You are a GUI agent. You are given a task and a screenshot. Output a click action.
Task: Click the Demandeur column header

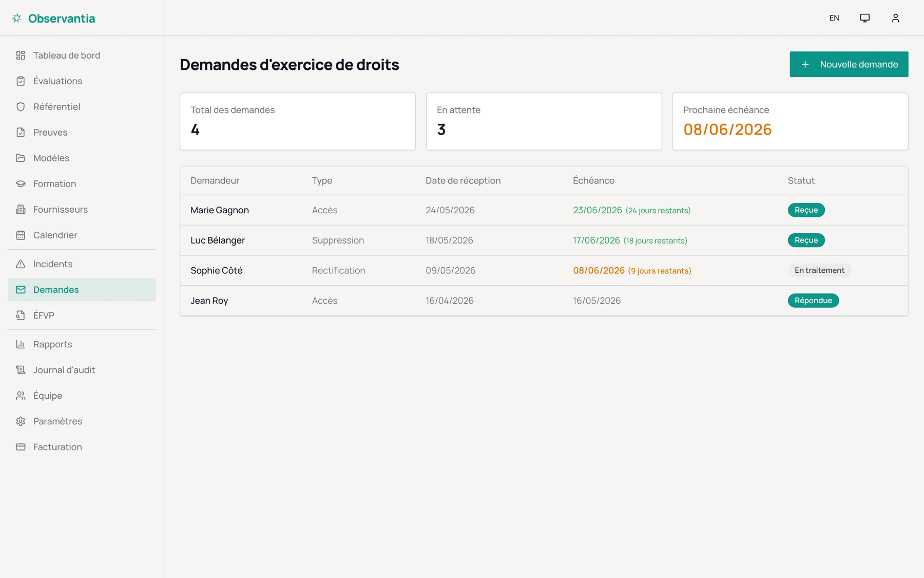215,180
